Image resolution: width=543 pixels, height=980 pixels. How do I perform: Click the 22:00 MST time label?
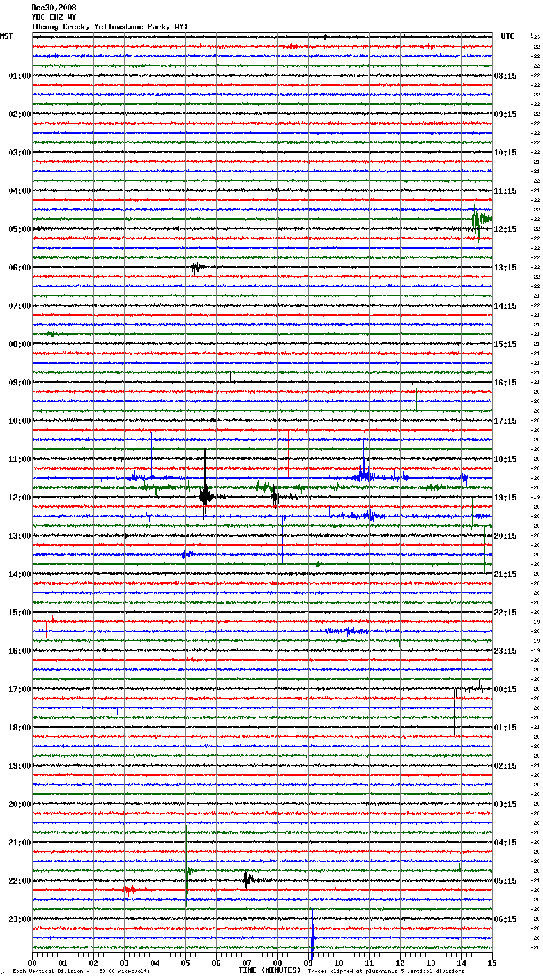pyautogui.click(x=19, y=881)
